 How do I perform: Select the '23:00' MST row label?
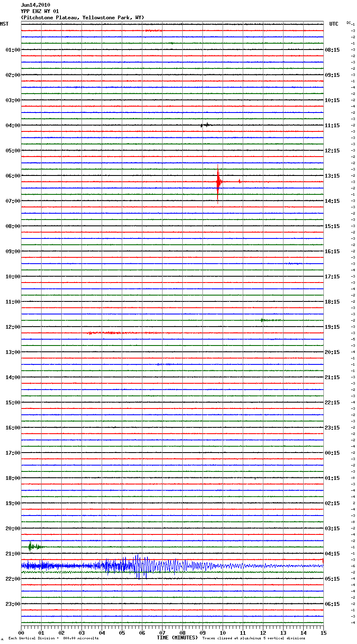13,604
